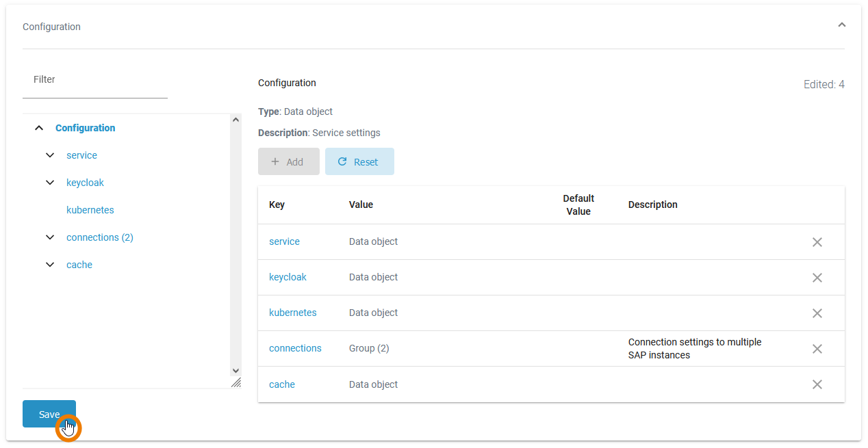Expand the cache tree node
The width and height of the screenshot is (868, 448).
50,265
